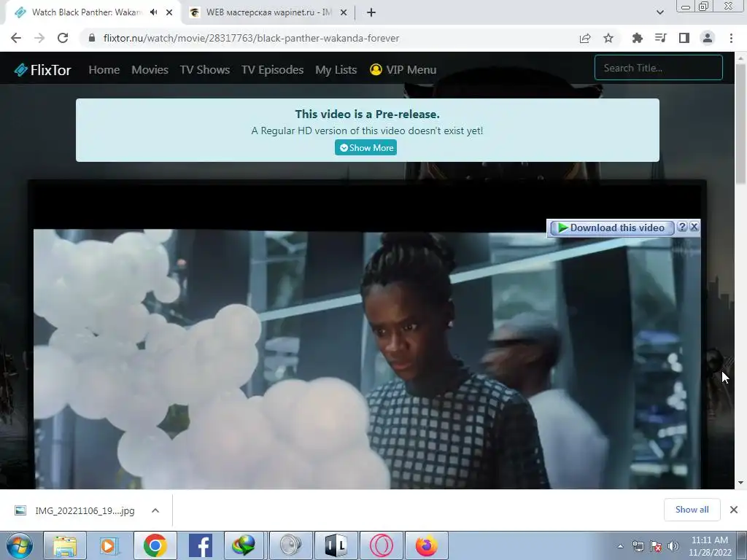This screenshot has height=560, width=747.
Task: Open the Extensions puzzle icon
Action: click(637, 38)
